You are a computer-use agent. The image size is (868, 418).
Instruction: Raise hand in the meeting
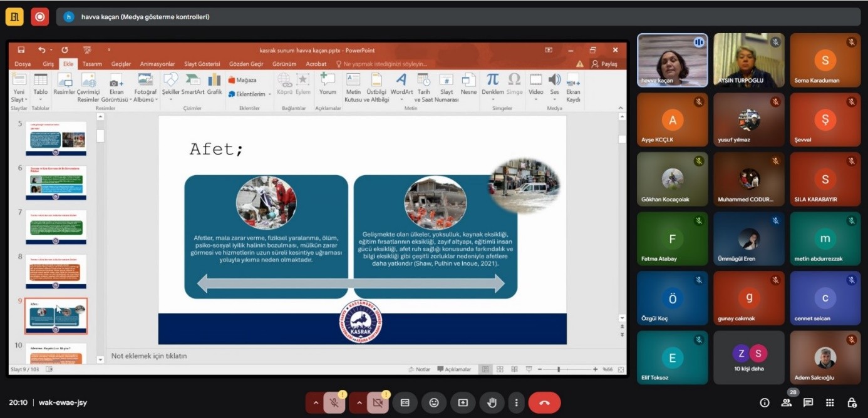492,402
